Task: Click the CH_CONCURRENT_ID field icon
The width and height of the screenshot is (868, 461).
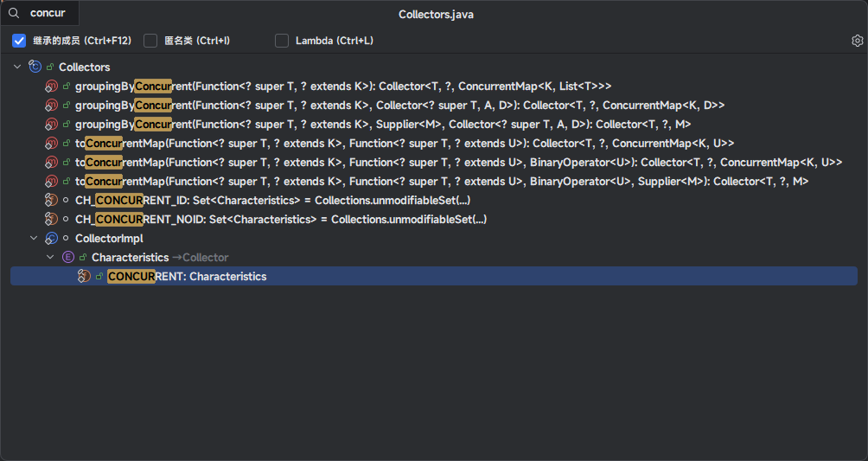Action: [x=52, y=200]
